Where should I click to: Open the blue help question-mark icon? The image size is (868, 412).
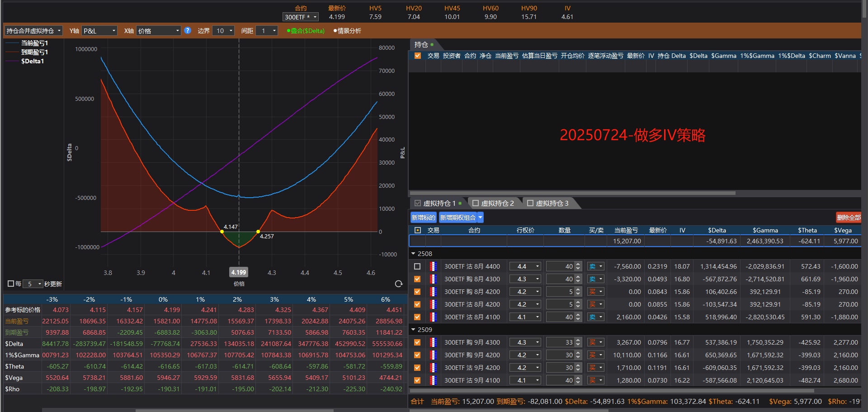pos(188,31)
